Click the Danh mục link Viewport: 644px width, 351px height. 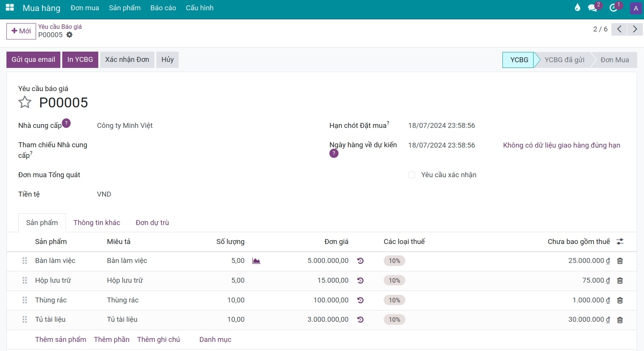215,340
